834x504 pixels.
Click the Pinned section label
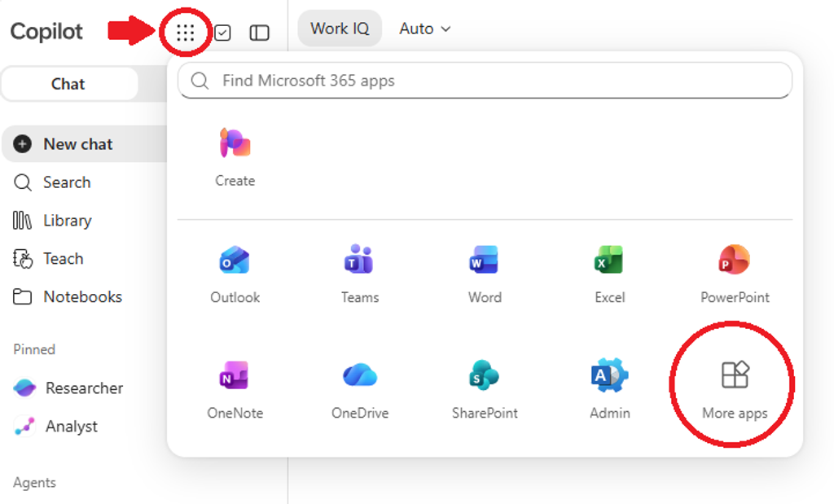34,349
